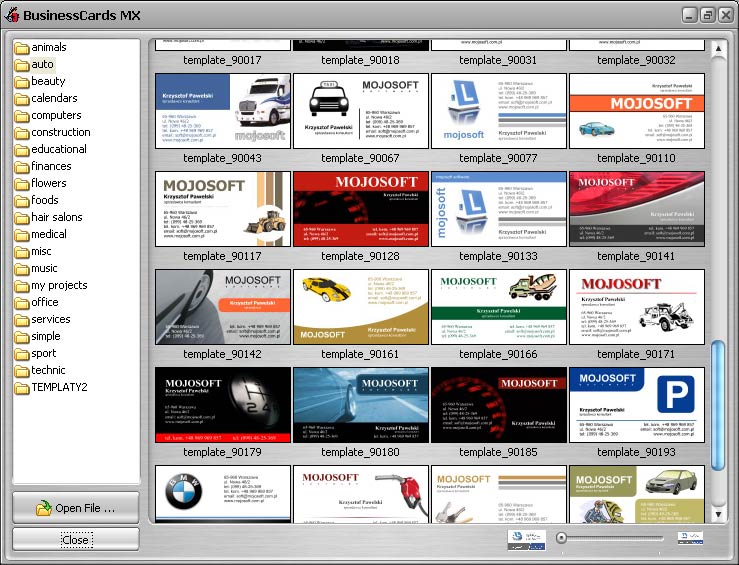Select the vertical mojosoft card template_90133
739x565 pixels.
[499, 209]
